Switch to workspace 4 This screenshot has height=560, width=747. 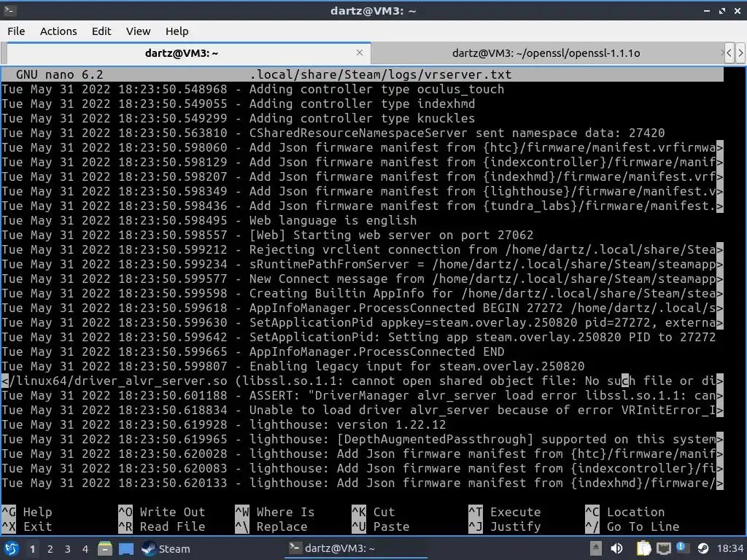pyautogui.click(x=85, y=549)
